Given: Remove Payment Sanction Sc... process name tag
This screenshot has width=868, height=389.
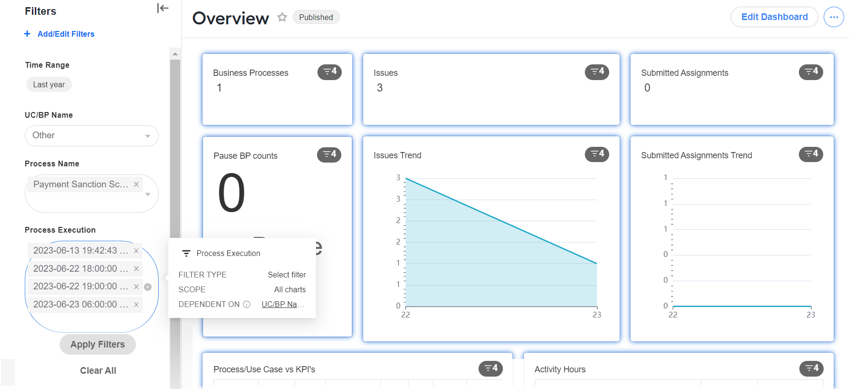Looking at the screenshot, I should click(136, 184).
